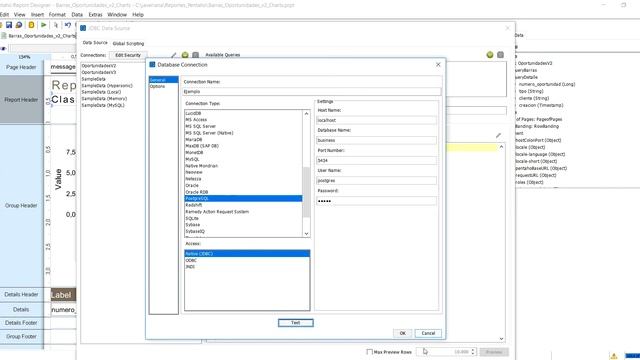Select creacion (Timestamp) field in Data panel
The image size is (640, 360).
(x=541, y=105)
